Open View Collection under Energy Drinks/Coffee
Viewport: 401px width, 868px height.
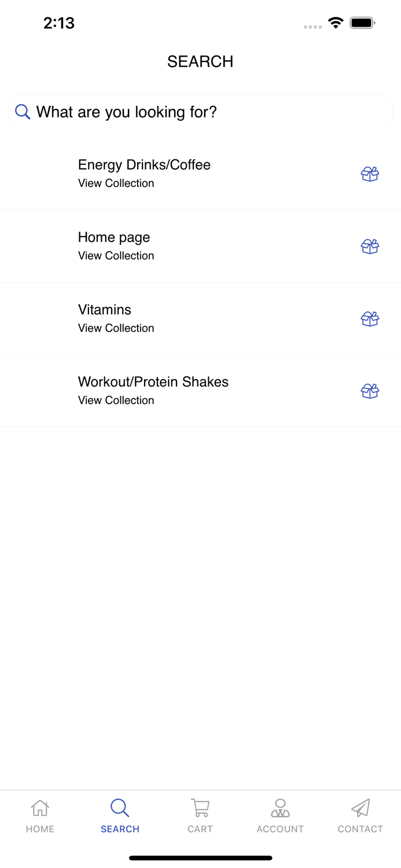[x=116, y=183]
